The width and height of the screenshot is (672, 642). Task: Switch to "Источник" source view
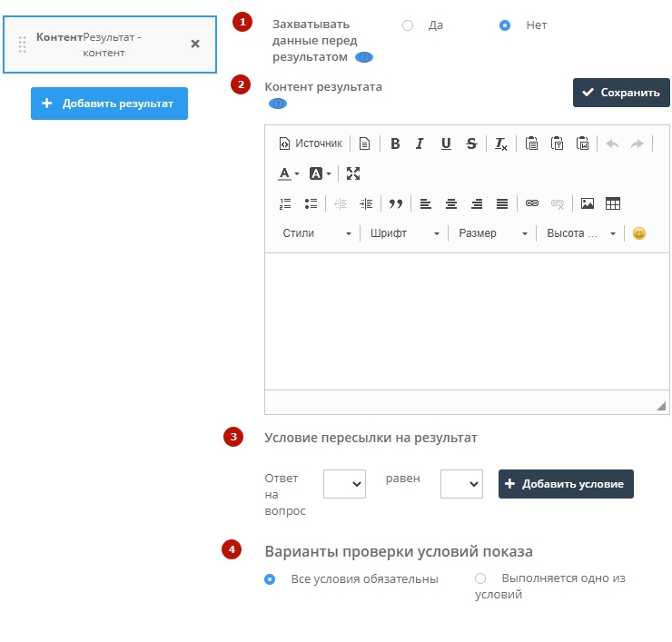(311, 143)
